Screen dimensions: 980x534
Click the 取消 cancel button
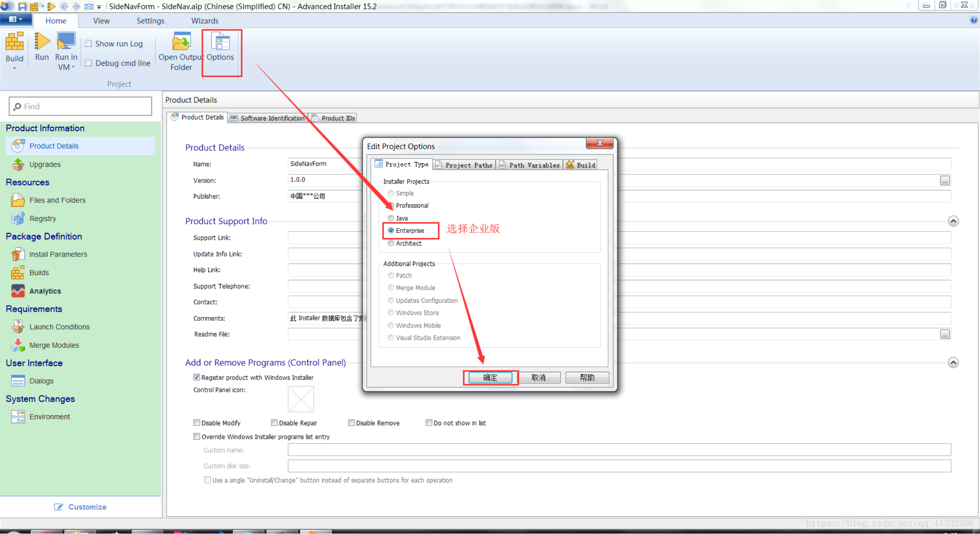tap(539, 378)
